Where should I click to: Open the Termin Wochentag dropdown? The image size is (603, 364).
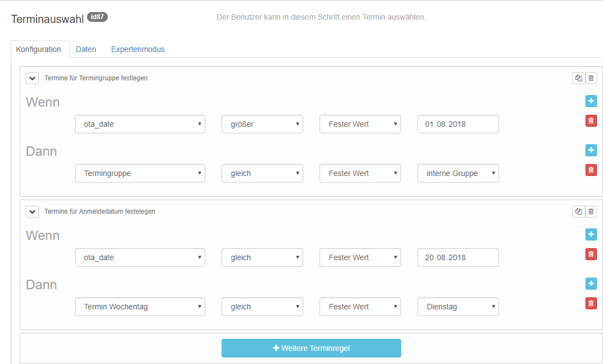[140, 307]
